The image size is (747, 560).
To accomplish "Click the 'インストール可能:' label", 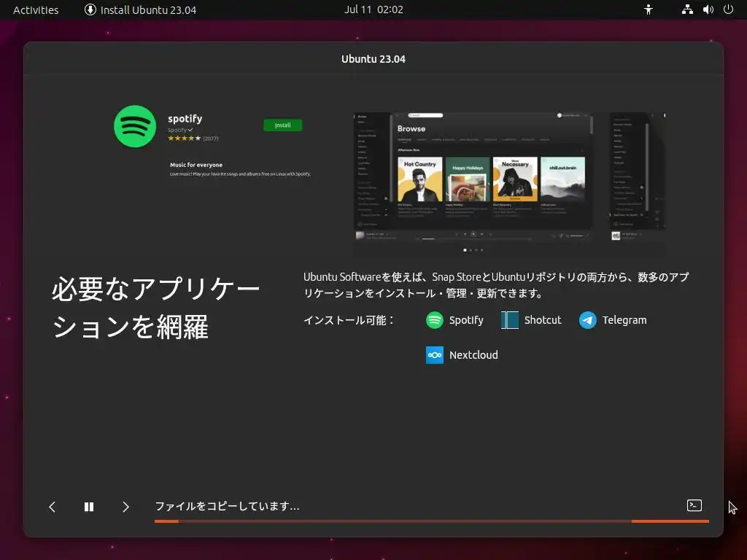I will point(349,320).
